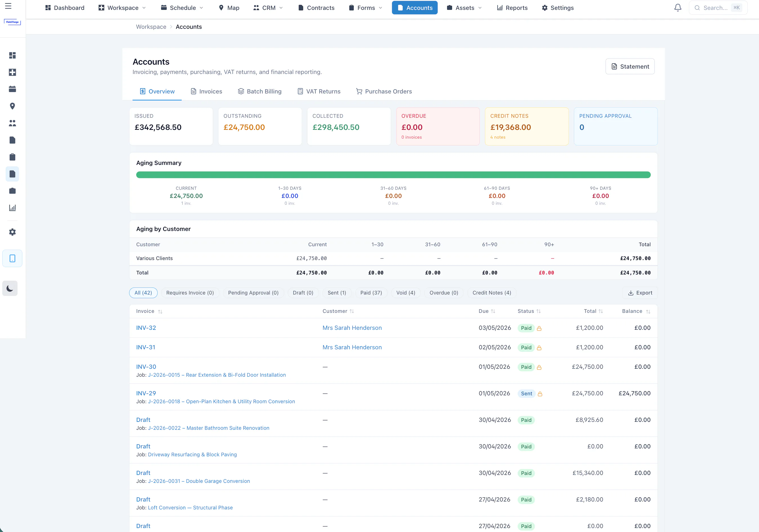Click lock icon on INV-29 row
This screenshot has width=759, height=532.
pyautogui.click(x=540, y=394)
